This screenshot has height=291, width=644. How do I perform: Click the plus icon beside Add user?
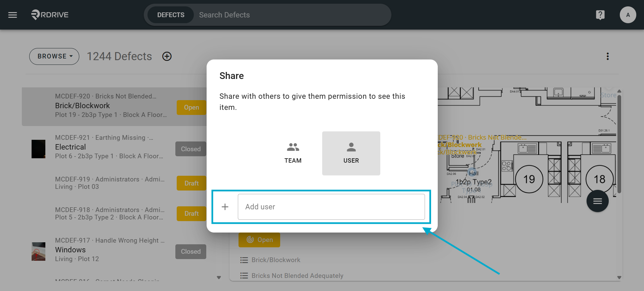point(225,207)
